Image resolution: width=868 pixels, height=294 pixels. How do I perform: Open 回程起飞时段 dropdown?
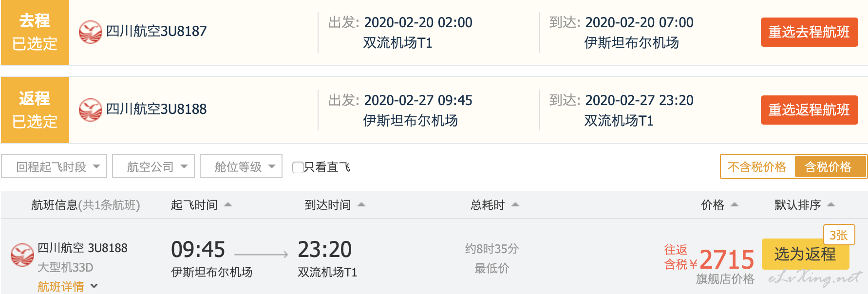(54, 166)
